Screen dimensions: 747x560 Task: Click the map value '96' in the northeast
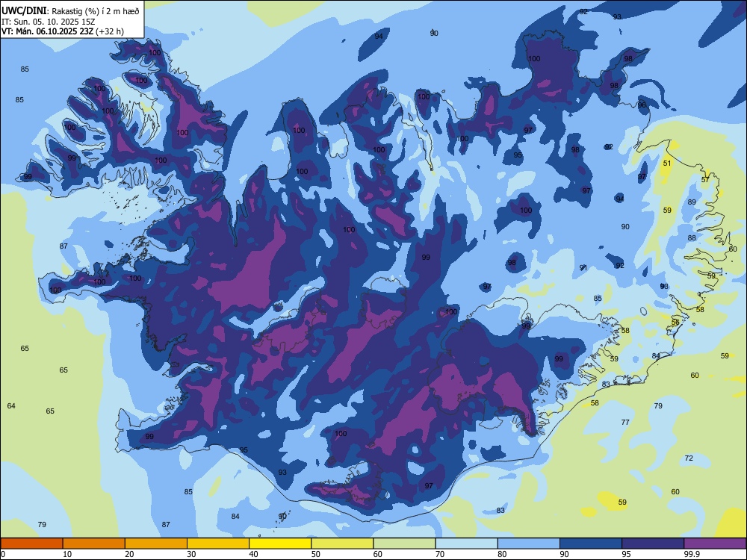point(642,105)
